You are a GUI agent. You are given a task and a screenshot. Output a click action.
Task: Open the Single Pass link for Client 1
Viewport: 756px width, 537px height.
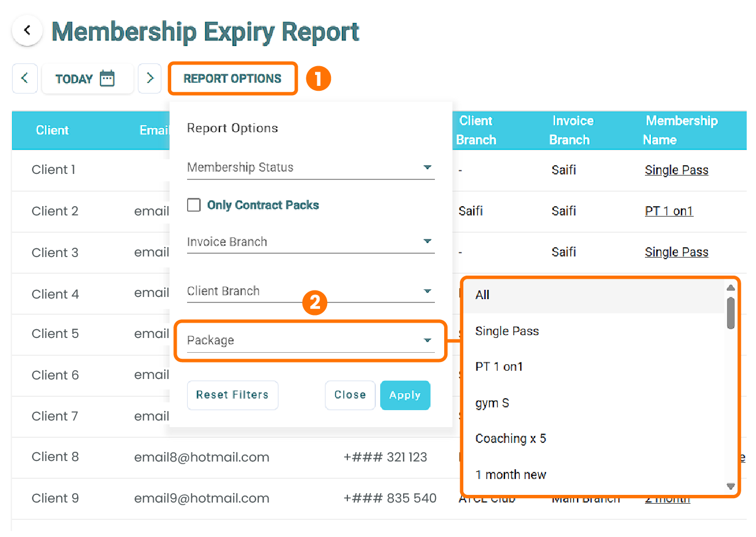(677, 170)
